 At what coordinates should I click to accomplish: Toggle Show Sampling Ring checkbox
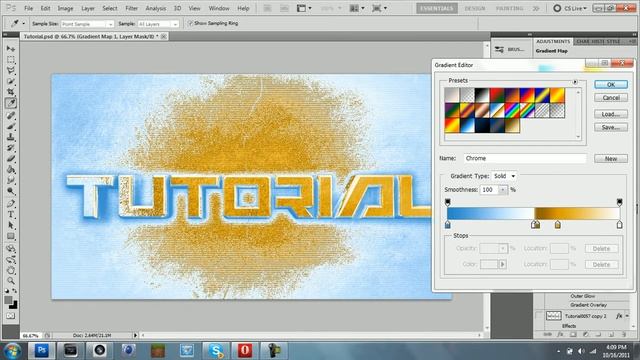pos(190,23)
